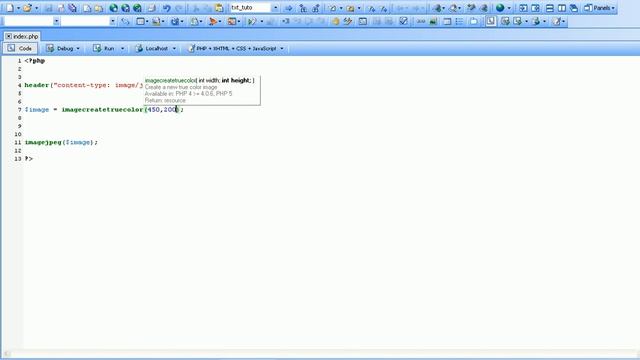Click the large globe icon in top toolbar
This screenshot has height=360, width=640.
pos(500,8)
